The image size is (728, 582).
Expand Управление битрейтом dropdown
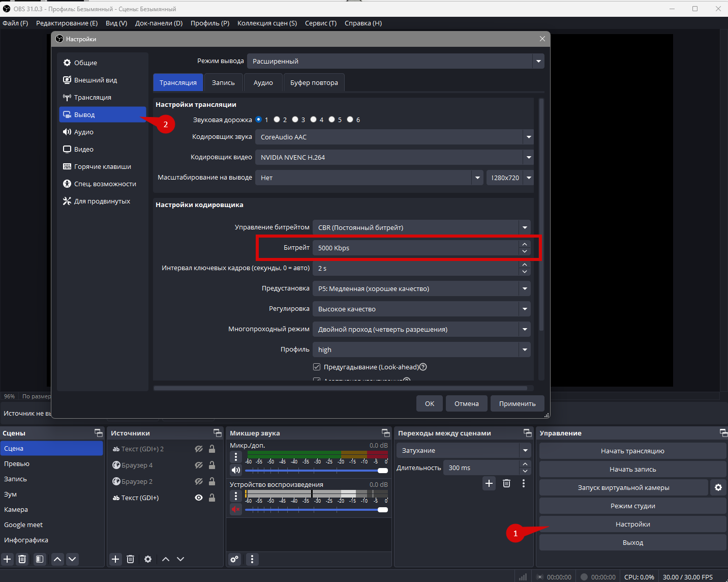(421, 227)
